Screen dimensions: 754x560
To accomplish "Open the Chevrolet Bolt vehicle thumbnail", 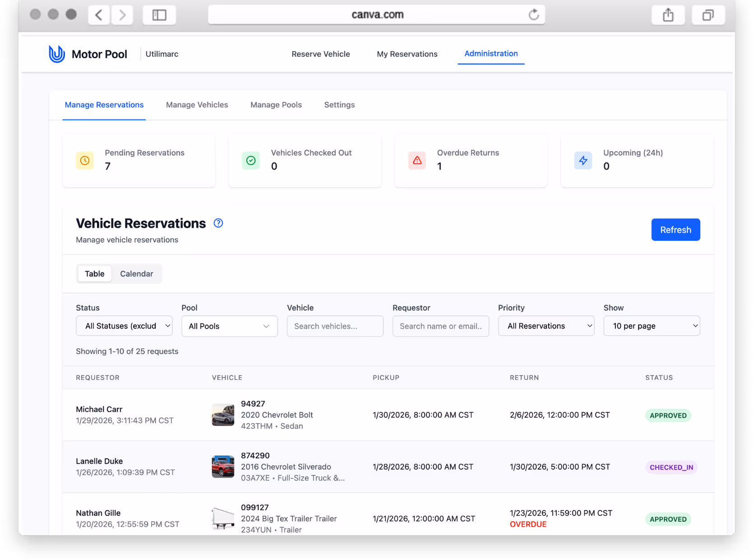I will tap(223, 415).
